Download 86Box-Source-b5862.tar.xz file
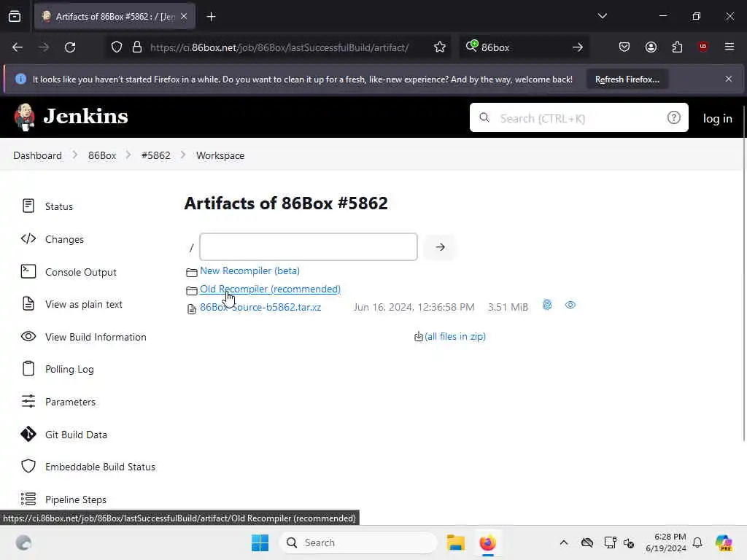Viewport: 747px width, 560px height. click(260, 307)
